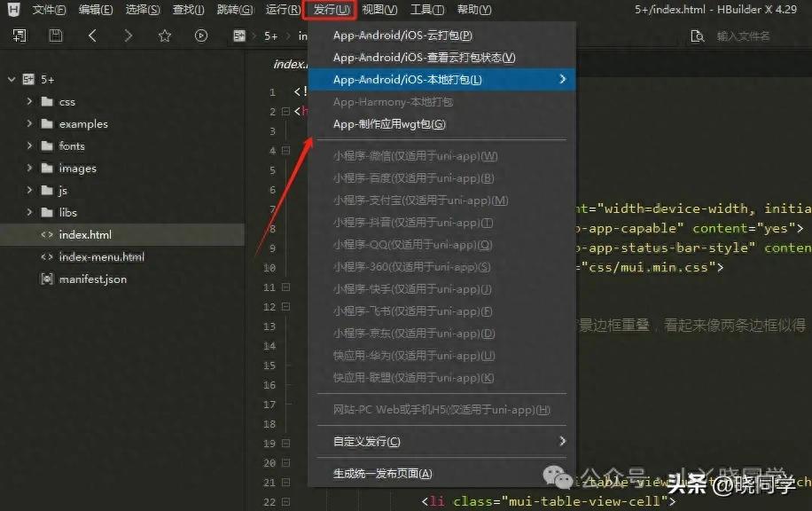Screen dimensions: 812x511
Task: Toggle code fold on line 2
Action: pyautogui.click(x=285, y=112)
